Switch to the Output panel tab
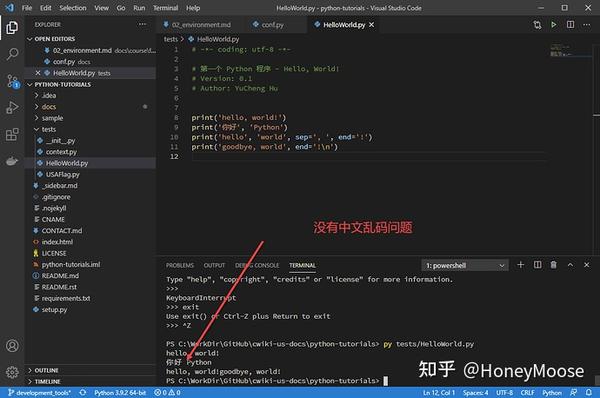Image resolution: width=600 pixels, height=398 pixels. 214,265
